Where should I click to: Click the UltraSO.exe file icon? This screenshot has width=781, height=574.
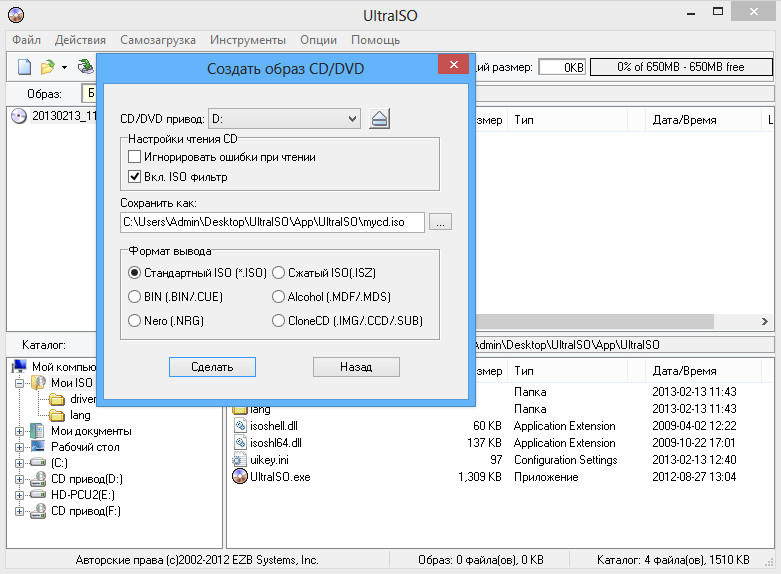point(240,477)
